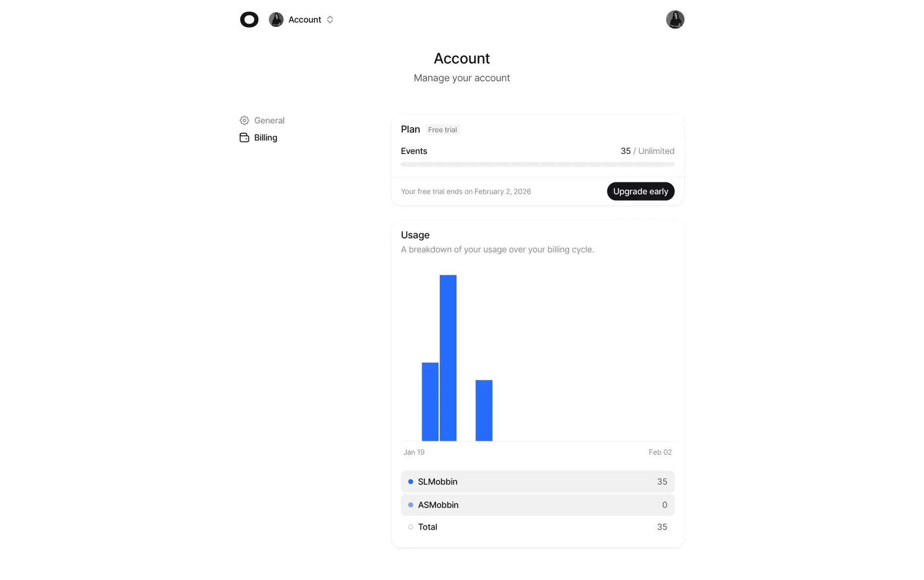Click the Events usage progress bar

[537, 164]
